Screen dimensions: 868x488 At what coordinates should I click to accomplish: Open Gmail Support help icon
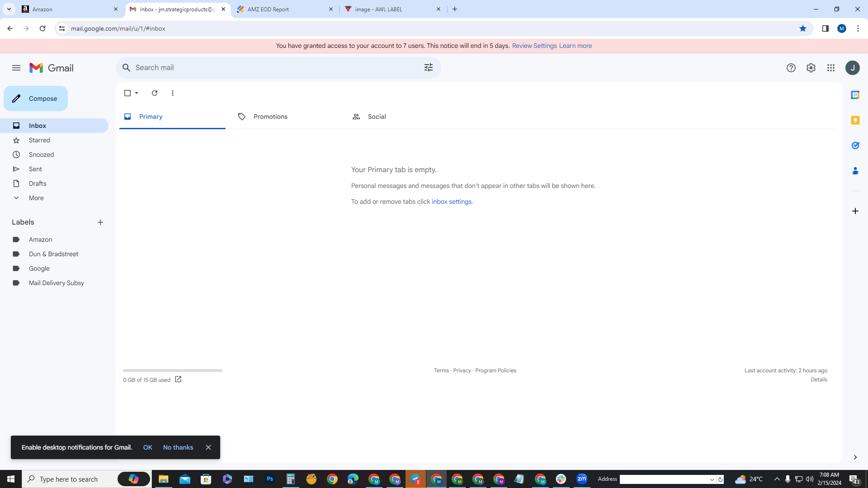tap(791, 68)
